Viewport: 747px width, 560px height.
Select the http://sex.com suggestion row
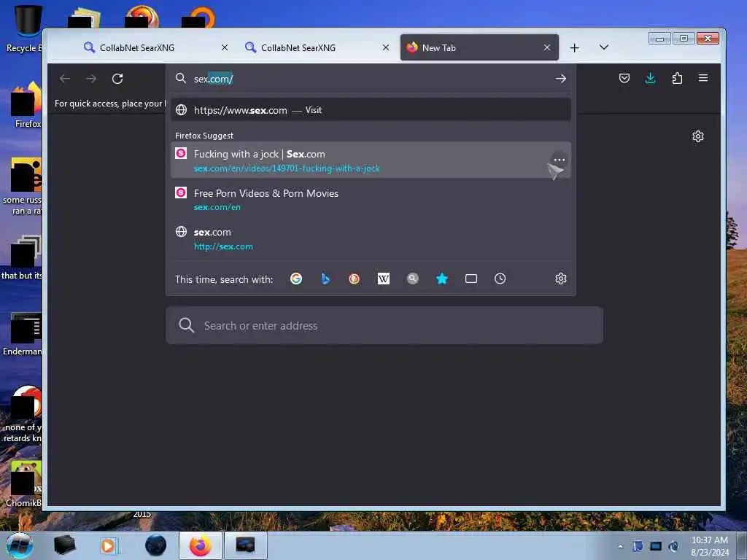point(371,239)
